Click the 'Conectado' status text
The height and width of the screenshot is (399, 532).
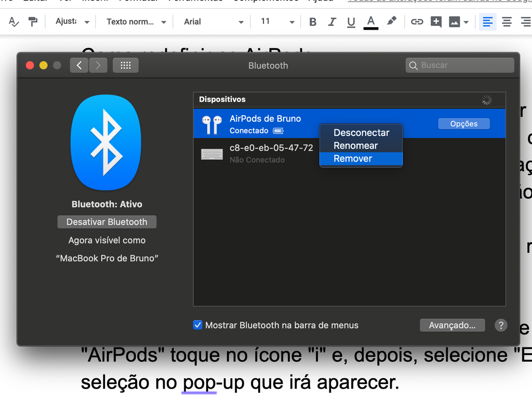pos(249,130)
